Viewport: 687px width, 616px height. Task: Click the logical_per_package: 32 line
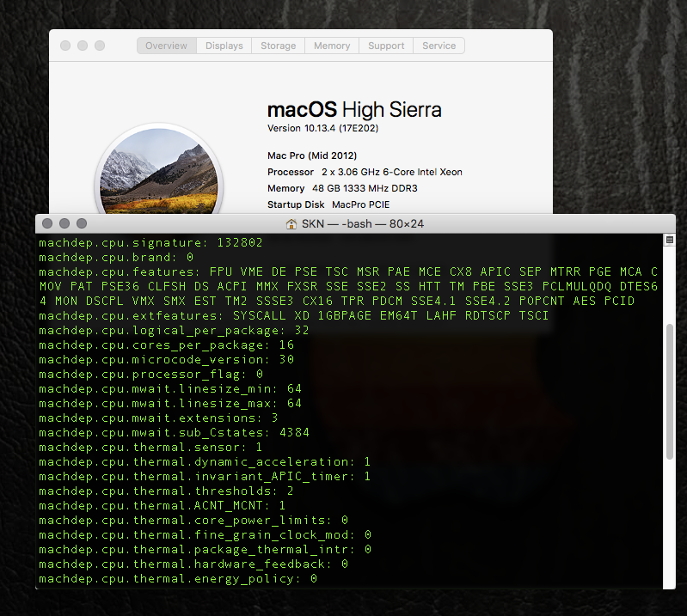[174, 331]
